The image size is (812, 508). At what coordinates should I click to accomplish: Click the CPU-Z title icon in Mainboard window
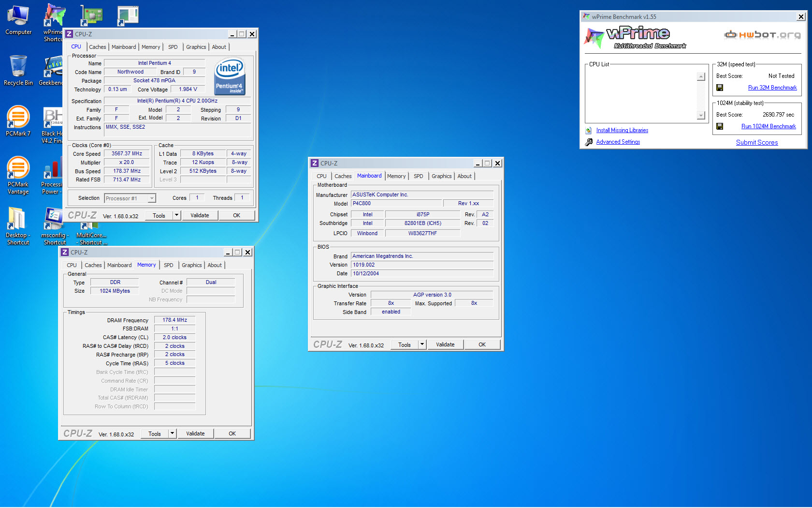pos(315,163)
